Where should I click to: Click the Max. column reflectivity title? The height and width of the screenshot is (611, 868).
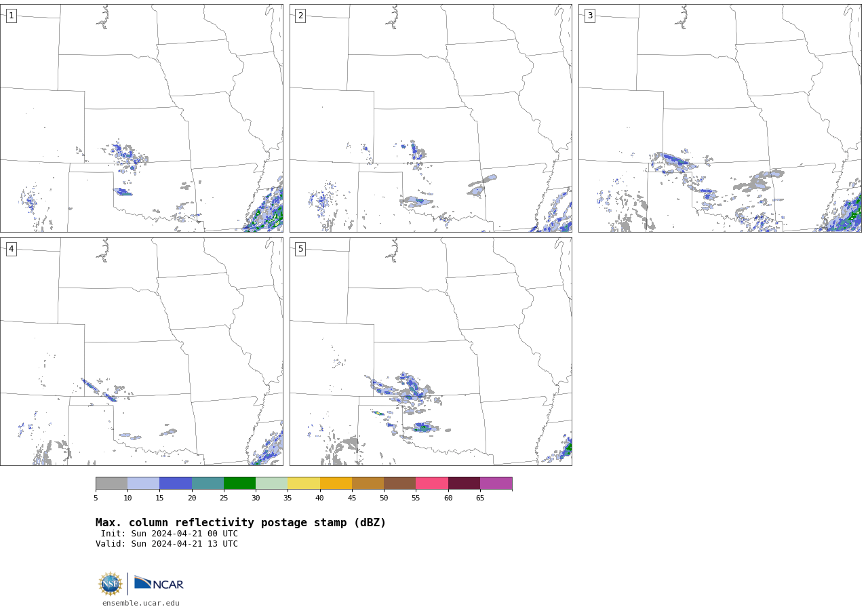241,523
